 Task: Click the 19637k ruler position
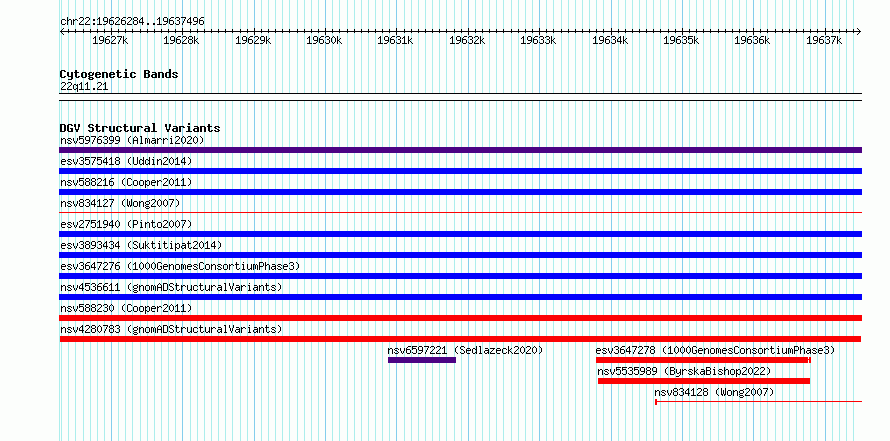[x=824, y=40]
